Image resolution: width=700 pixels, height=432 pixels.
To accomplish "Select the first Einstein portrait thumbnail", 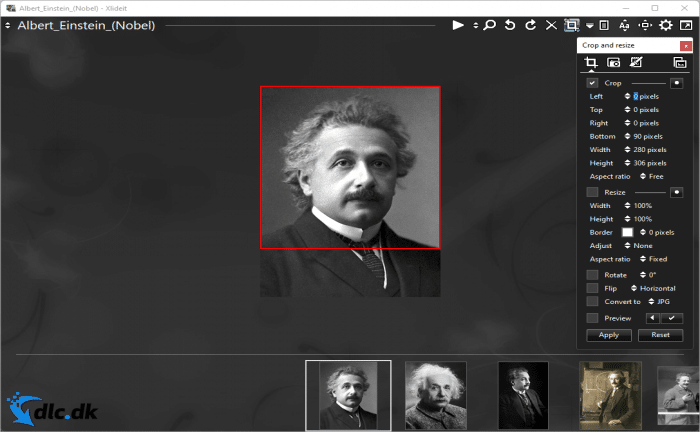I will pyautogui.click(x=348, y=395).
